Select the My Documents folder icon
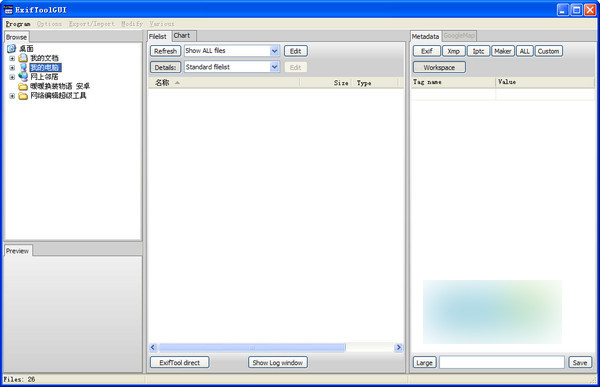The height and width of the screenshot is (387, 600). click(23, 58)
